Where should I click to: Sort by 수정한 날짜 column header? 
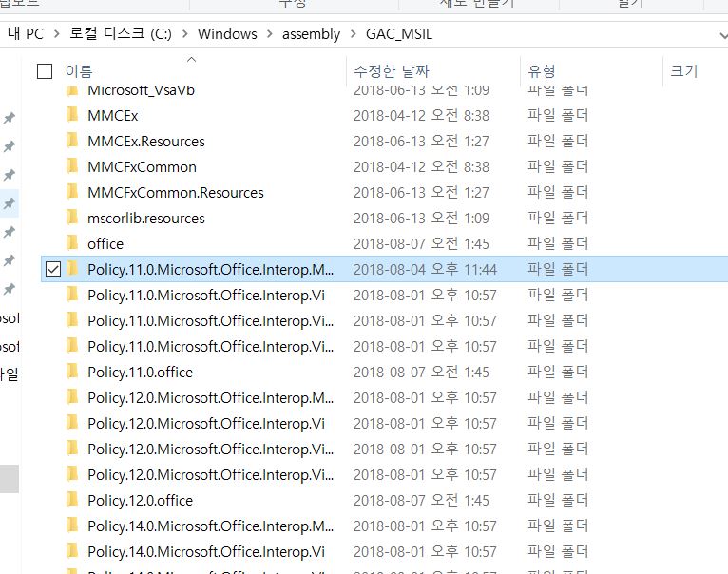click(x=391, y=71)
